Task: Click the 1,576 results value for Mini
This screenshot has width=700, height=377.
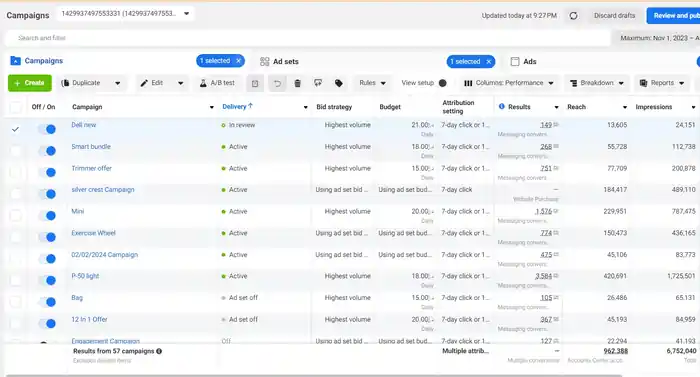Action: (543, 211)
